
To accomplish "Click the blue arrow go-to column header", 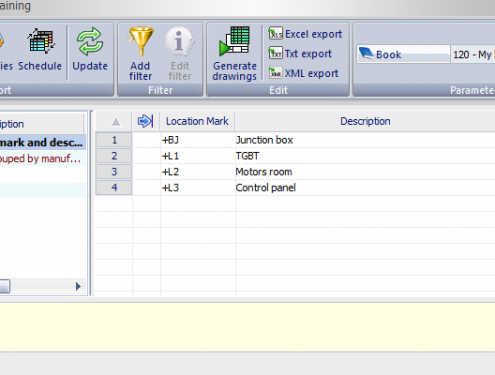I will pos(146,121).
